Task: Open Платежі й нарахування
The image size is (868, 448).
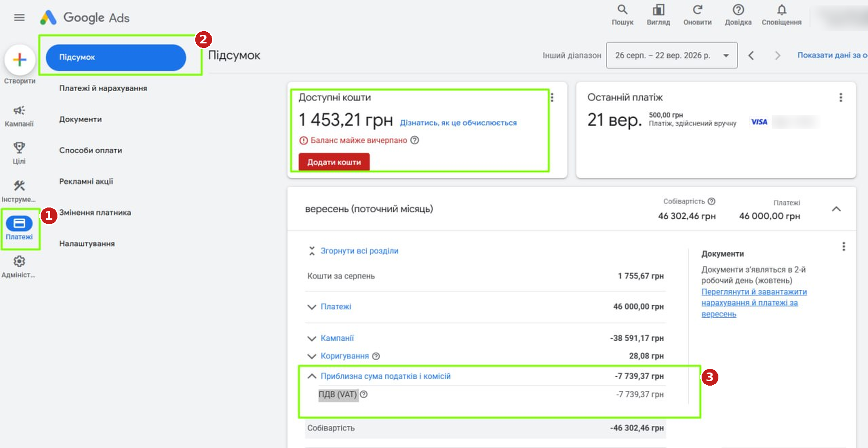Action: pyautogui.click(x=103, y=88)
